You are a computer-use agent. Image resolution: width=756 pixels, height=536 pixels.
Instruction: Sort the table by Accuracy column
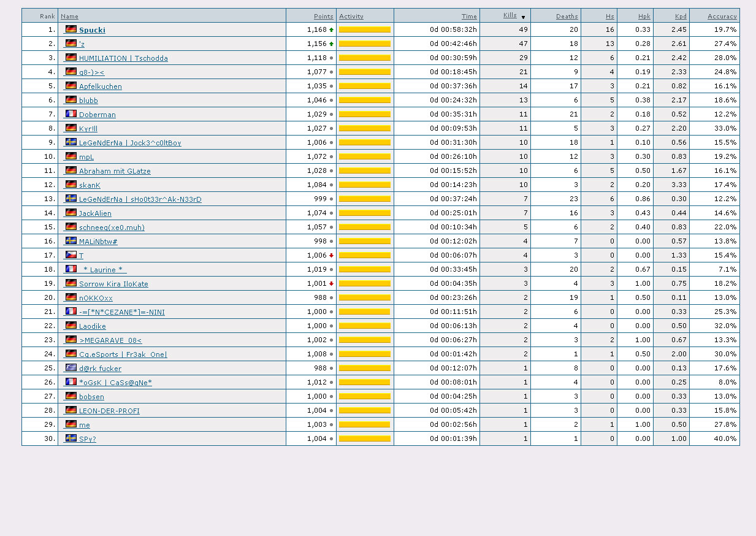coord(722,17)
